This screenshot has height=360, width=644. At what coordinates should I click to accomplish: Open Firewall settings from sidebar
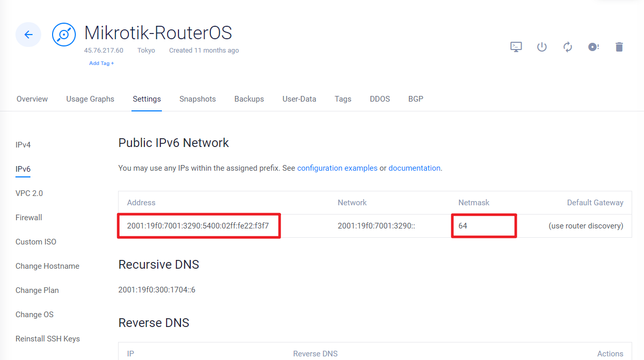coord(29,217)
